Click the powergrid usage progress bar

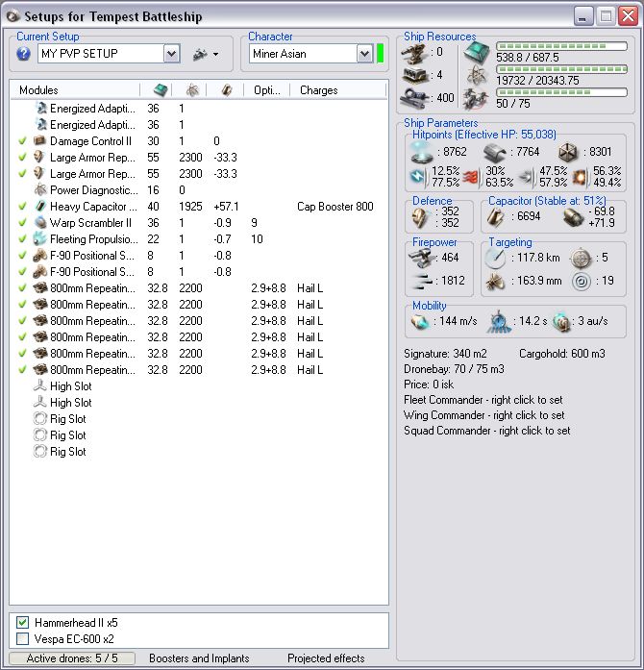pos(561,69)
